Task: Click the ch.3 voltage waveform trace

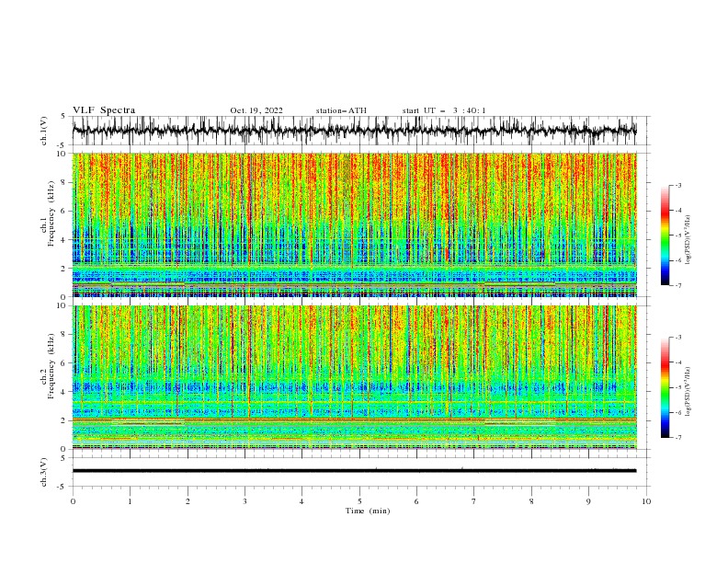Action: (x=354, y=471)
